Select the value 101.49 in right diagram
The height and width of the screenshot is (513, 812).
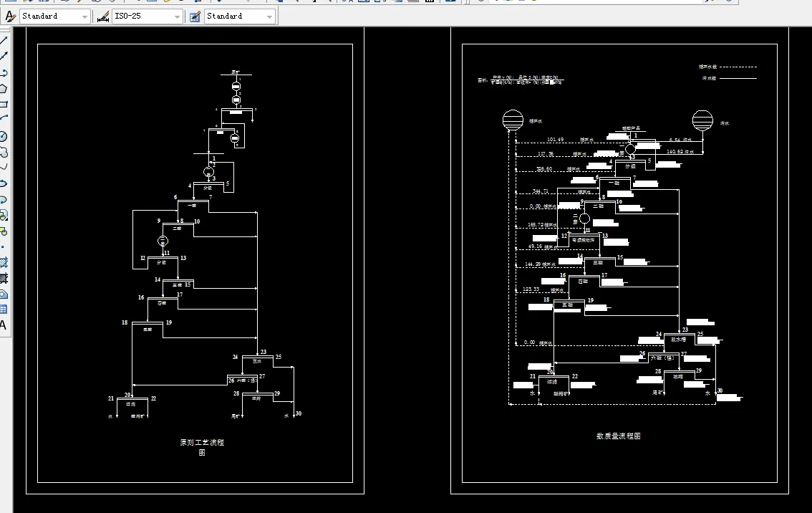555,140
